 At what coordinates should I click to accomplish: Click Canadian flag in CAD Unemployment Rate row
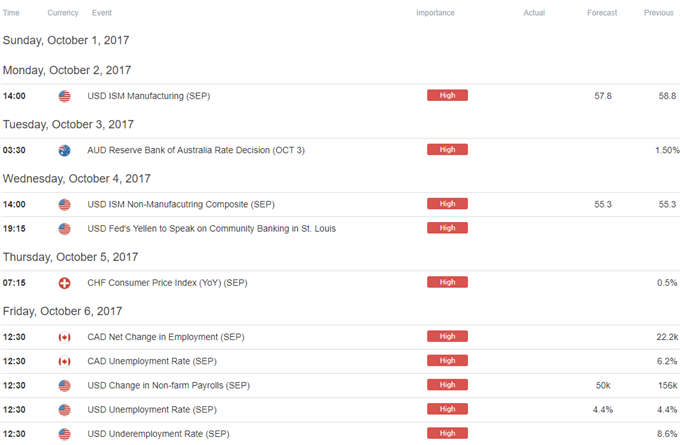coord(64,362)
